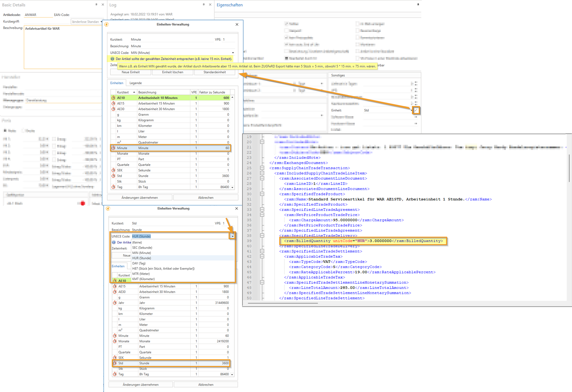Click the stopwatch icon on the Jahr row

(x=115, y=303)
